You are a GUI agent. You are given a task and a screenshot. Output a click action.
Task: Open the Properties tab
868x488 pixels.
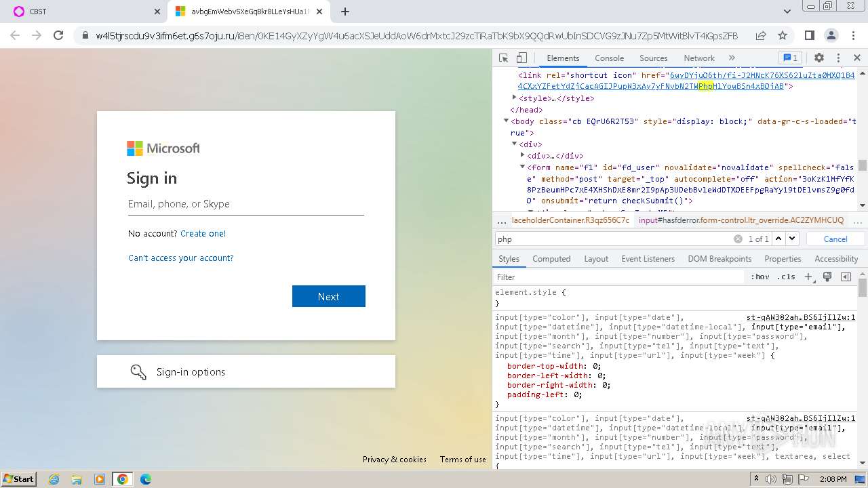click(783, 259)
